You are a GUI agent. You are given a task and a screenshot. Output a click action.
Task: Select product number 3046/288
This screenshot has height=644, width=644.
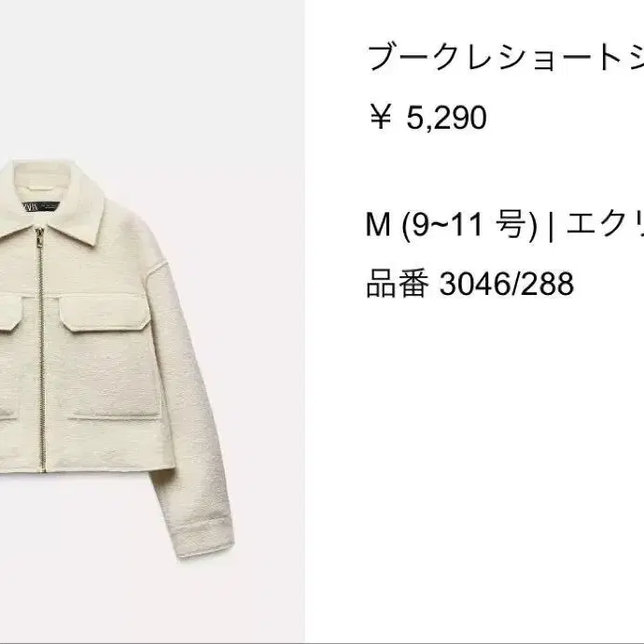coord(507,284)
